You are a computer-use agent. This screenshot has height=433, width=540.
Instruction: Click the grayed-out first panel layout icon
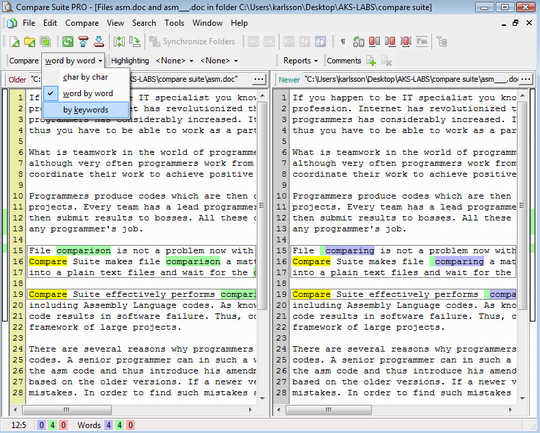coord(289,42)
